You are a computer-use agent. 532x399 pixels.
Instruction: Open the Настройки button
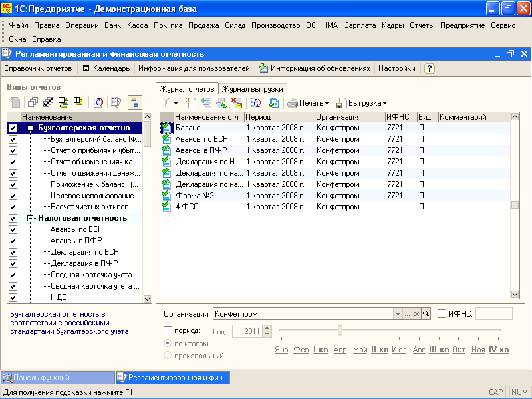(x=396, y=68)
